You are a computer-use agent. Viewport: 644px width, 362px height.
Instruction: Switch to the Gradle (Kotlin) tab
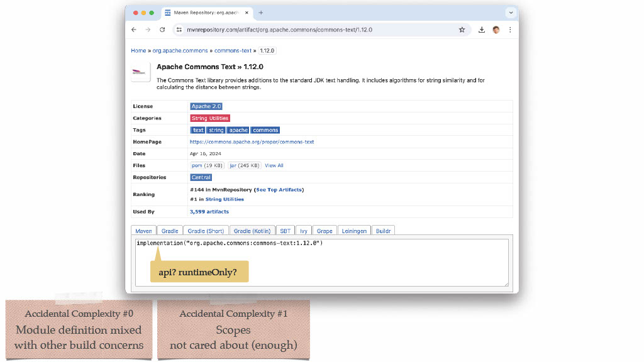[x=252, y=231]
